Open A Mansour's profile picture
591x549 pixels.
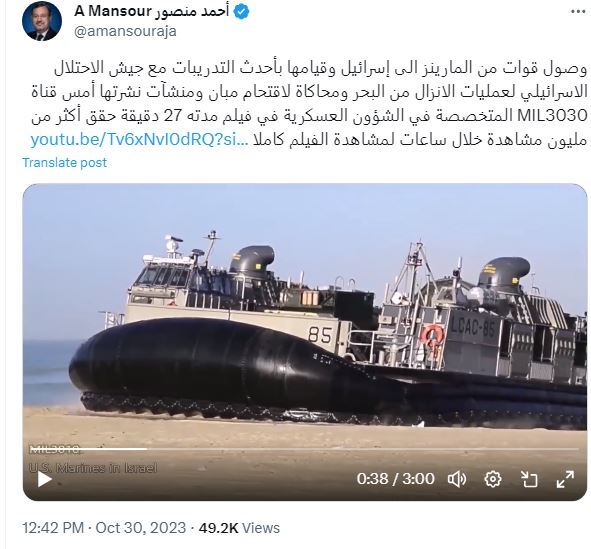[x=42, y=21]
